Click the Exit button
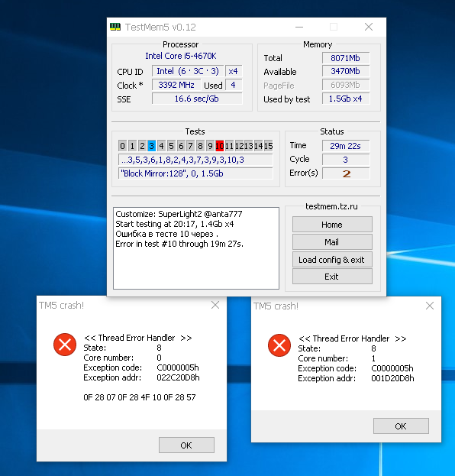 (332, 277)
